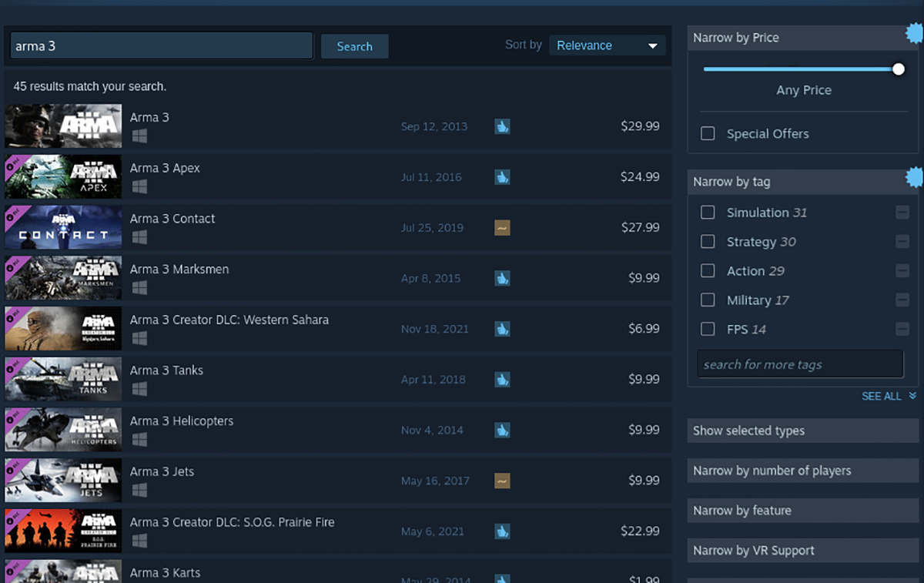924x583 pixels.
Task: Enable the Special Offers checkbox
Action: (708, 134)
